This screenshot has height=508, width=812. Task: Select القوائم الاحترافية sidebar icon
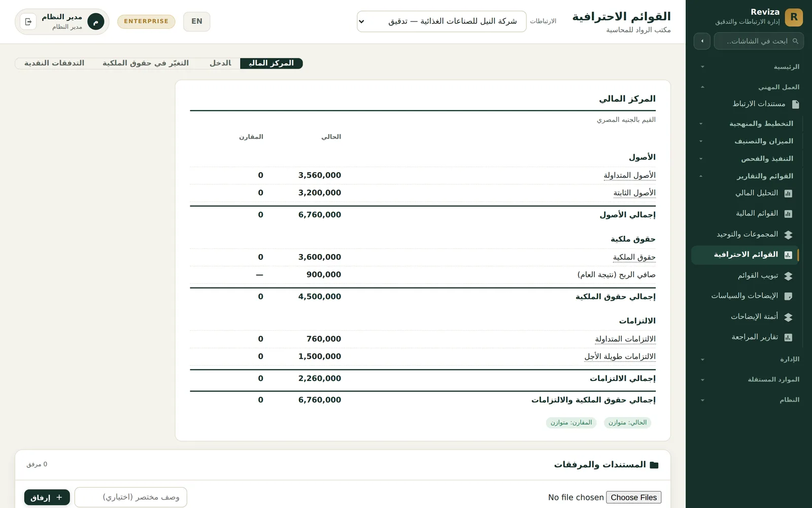(x=788, y=255)
